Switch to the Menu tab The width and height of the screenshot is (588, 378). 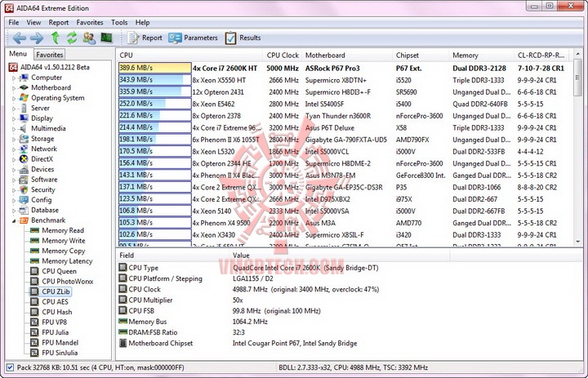(18, 54)
